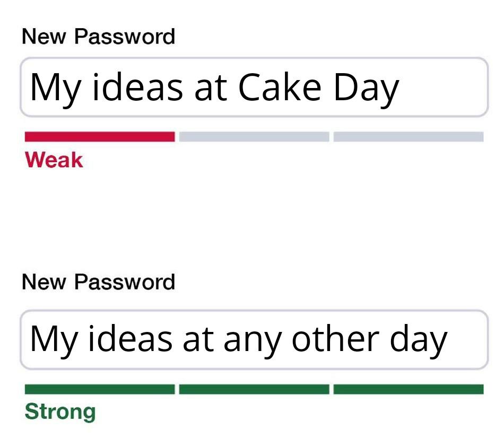Viewport: 504px width, 447px height.
Task: Click the middle green strength bar segment
Action: tap(254, 389)
